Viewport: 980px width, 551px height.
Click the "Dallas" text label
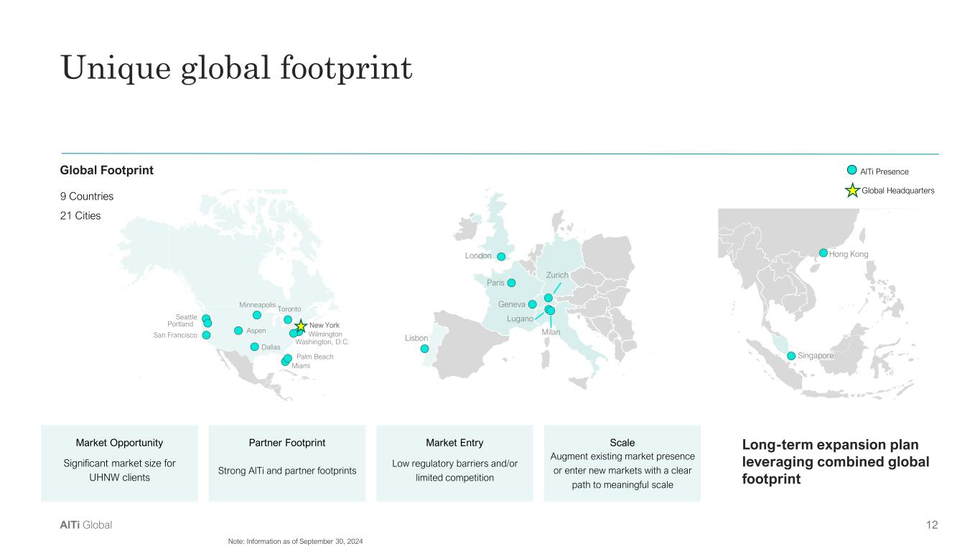[271, 347]
